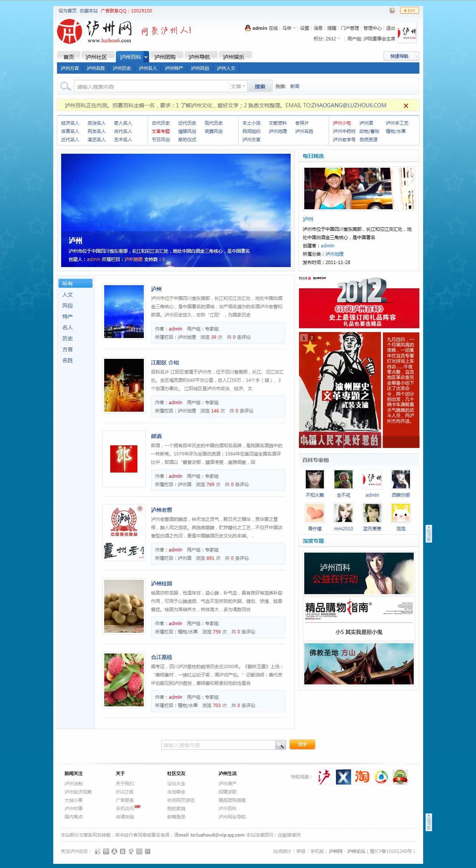Open the 佛教圣地 方山 banner
The image size is (476, 868).
click(x=359, y=664)
